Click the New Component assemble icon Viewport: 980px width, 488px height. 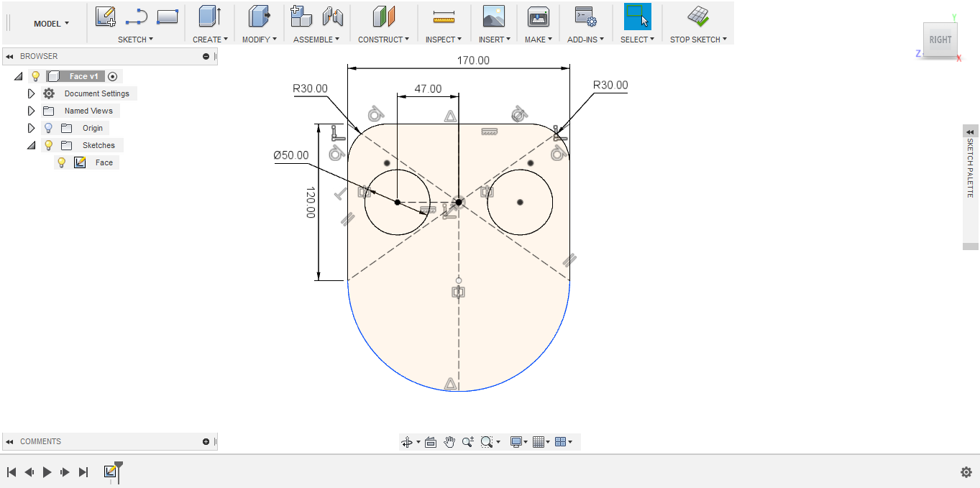click(x=301, y=16)
